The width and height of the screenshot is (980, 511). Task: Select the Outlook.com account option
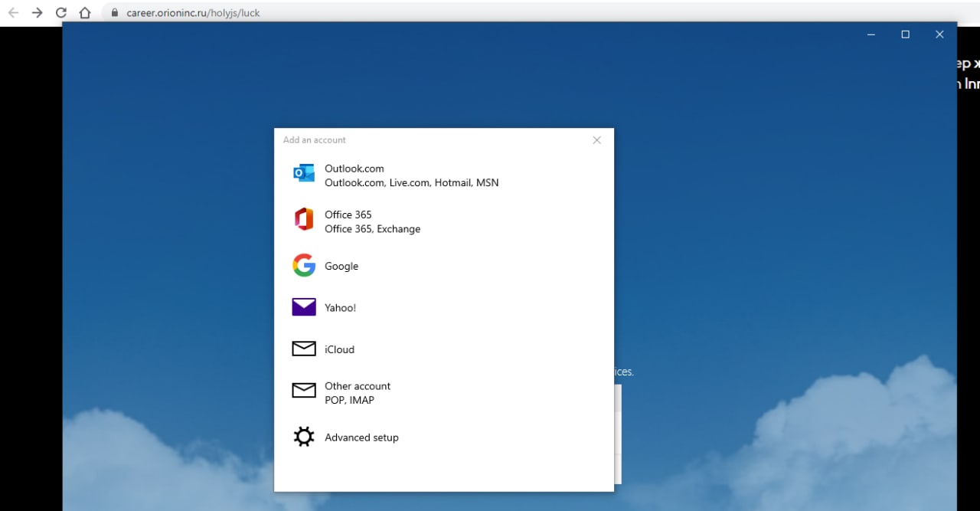coord(444,175)
